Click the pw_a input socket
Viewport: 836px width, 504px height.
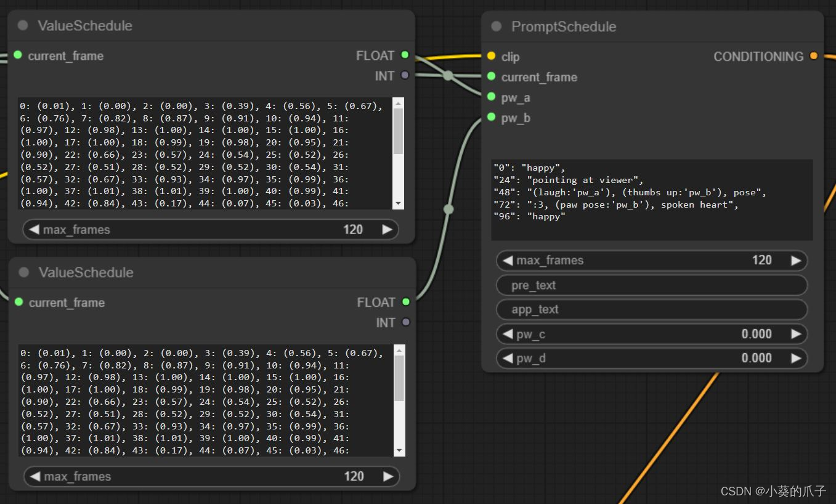point(491,97)
